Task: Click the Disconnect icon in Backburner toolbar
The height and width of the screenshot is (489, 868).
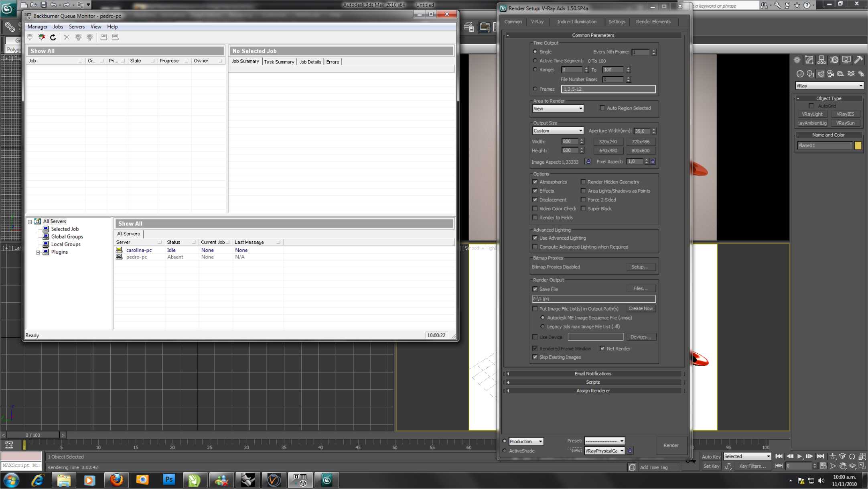Action: point(42,37)
